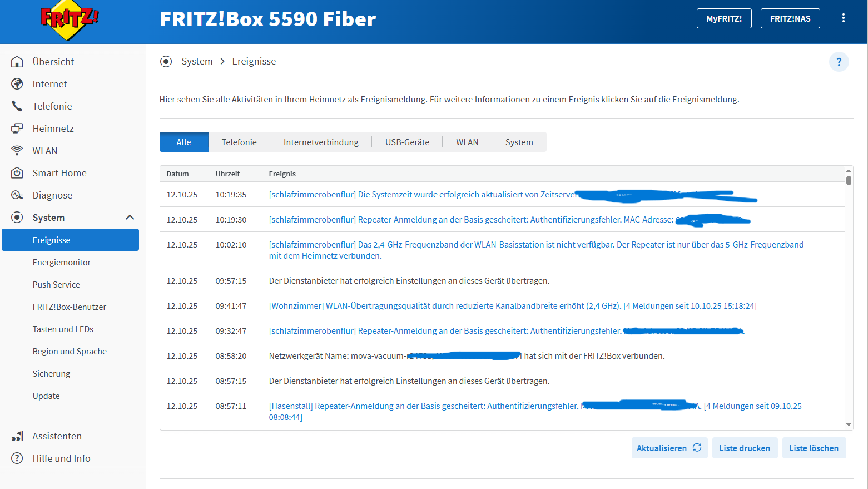Screen dimensions: 868x489
Task: Select the Alle filter tab
Action: [x=184, y=142]
